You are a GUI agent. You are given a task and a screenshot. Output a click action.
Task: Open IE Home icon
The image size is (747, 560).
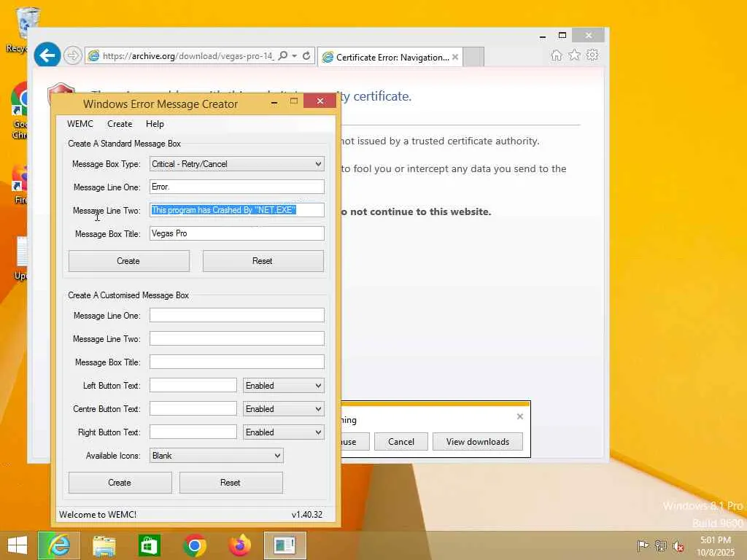point(557,55)
